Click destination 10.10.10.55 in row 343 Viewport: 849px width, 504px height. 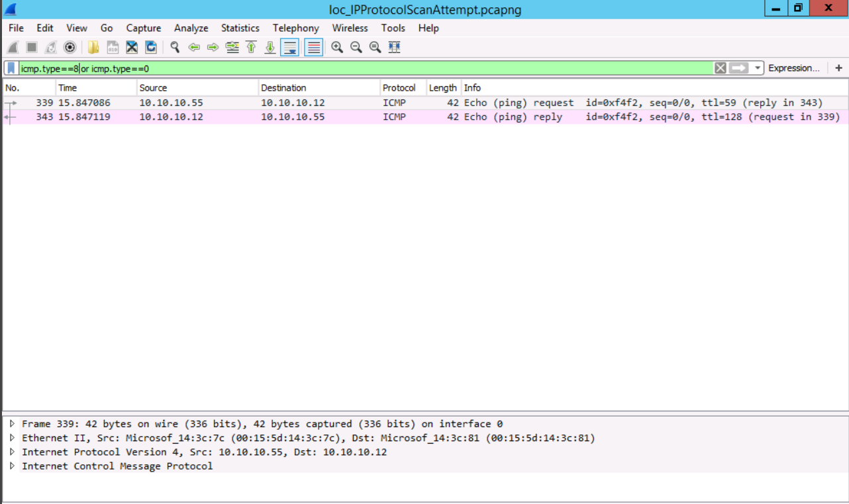click(293, 117)
